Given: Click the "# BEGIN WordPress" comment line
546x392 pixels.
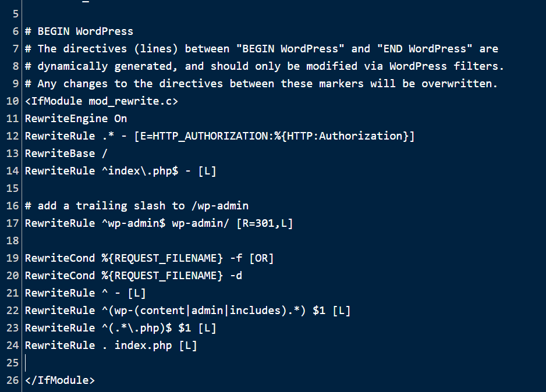Looking at the screenshot, I should click(x=79, y=31).
